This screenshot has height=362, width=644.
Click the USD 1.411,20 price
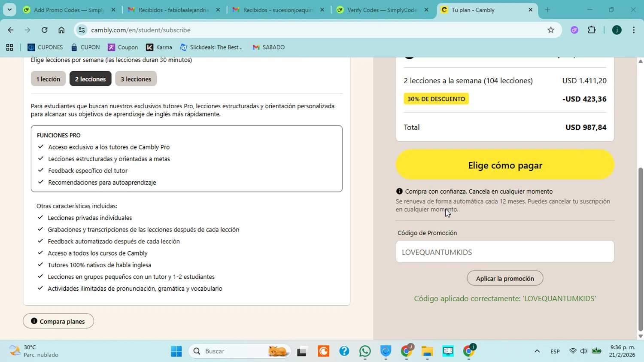(x=584, y=81)
